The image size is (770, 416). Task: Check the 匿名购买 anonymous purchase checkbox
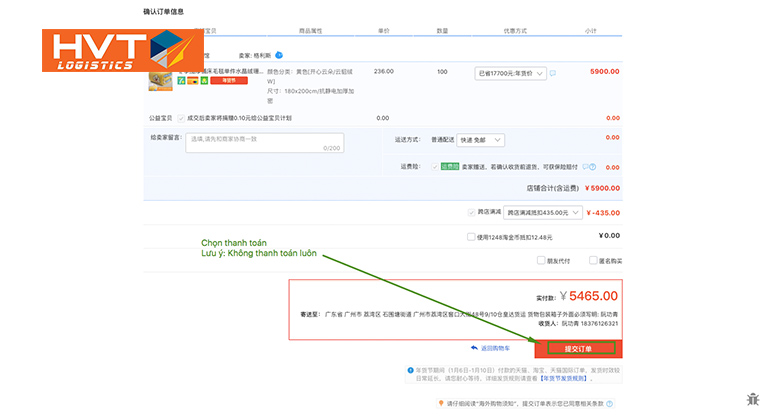click(593, 260)
